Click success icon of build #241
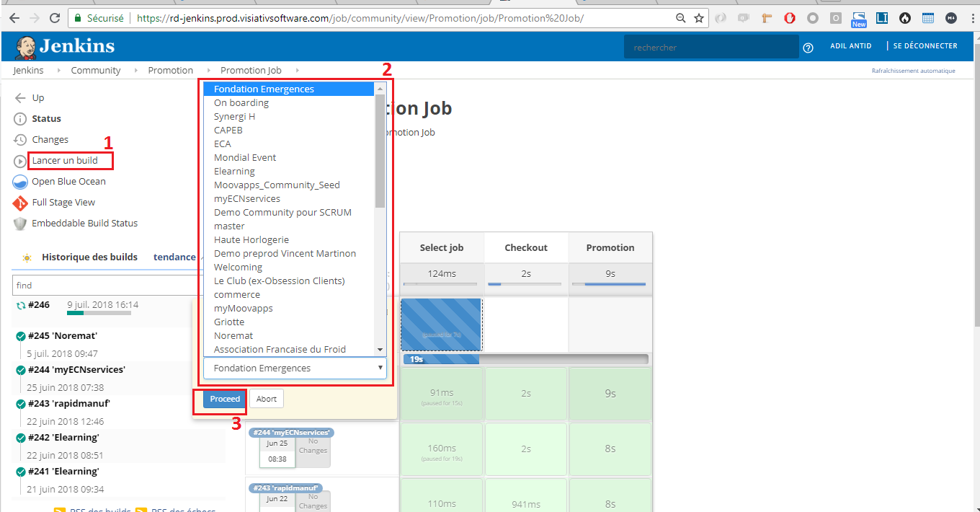This screenshot has height=512, width=980. pyautogui.click(x=21, y=472)
